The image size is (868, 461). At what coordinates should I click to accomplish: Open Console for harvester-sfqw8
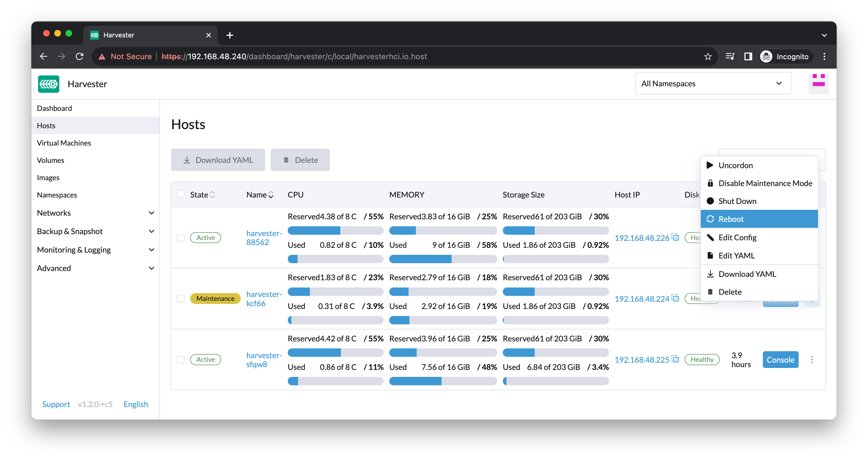pyautogui.click(x=780, y=360)
